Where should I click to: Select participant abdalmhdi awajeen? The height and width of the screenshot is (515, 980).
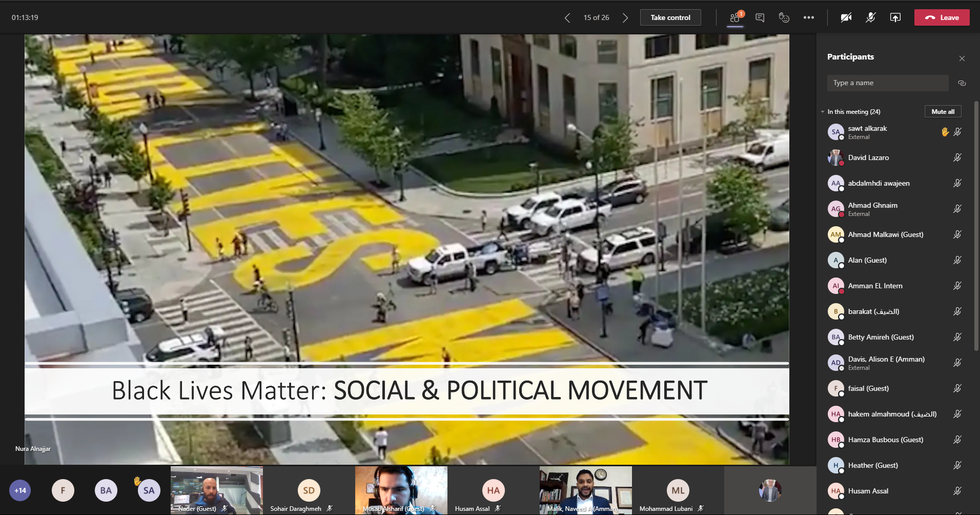tap(895, 183)
